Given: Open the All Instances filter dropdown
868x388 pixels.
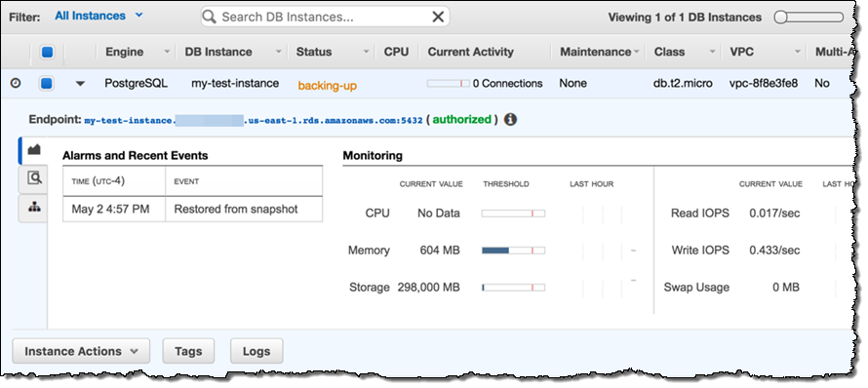Looking at the screenshot, I should (99, 16).
